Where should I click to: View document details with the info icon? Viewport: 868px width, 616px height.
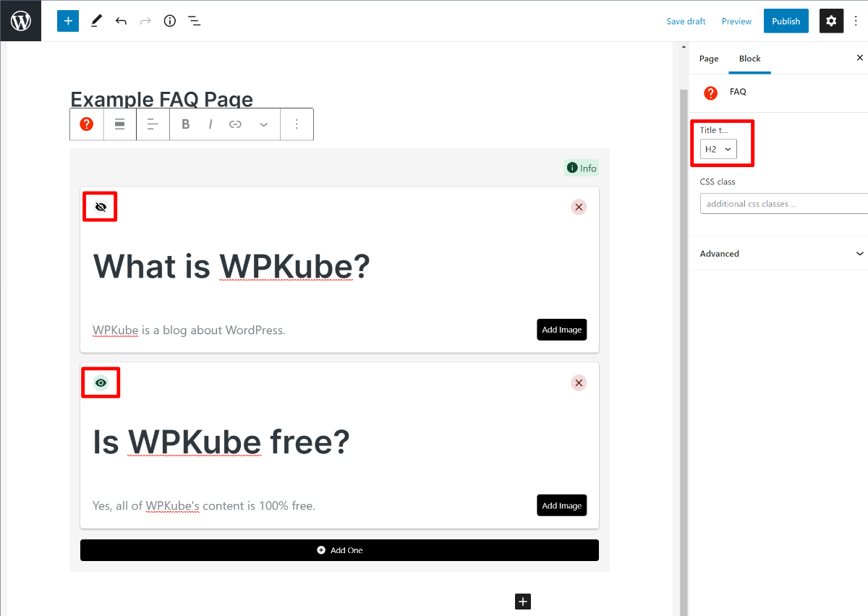coord(169,21)
